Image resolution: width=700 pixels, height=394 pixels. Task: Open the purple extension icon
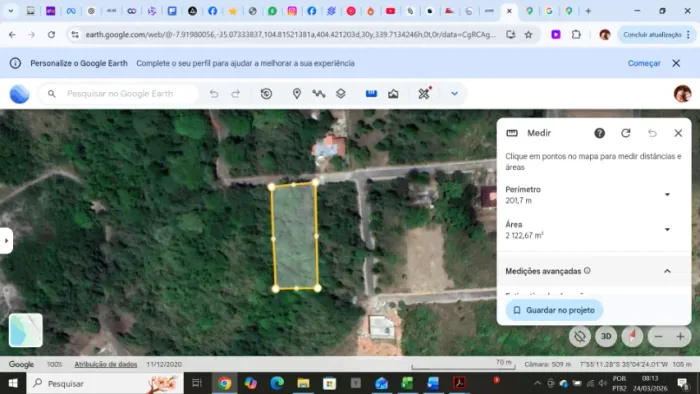point(556,34)
